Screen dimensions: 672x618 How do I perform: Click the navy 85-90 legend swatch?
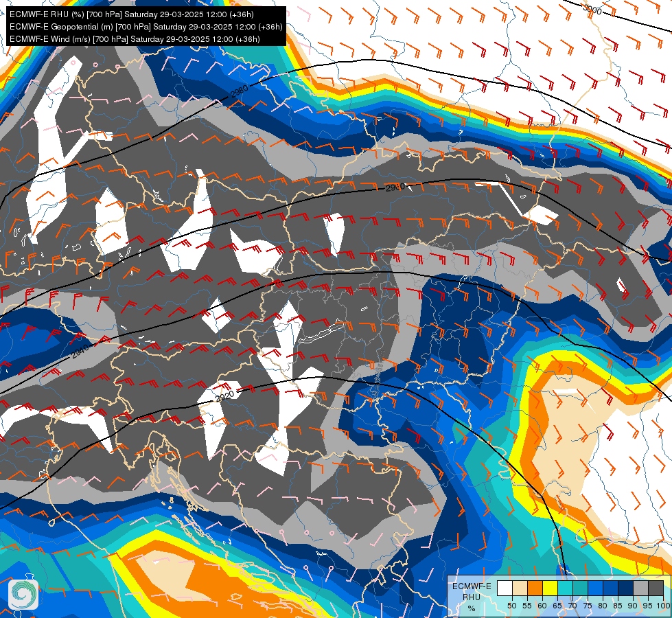tap(626, 588)
